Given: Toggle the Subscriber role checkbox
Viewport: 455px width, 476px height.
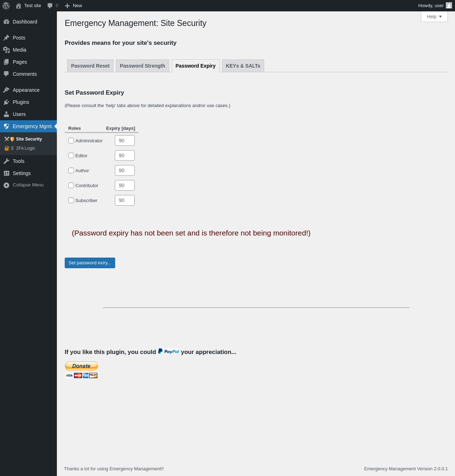Looking at the screenshot, I should [x=71, y=200].
